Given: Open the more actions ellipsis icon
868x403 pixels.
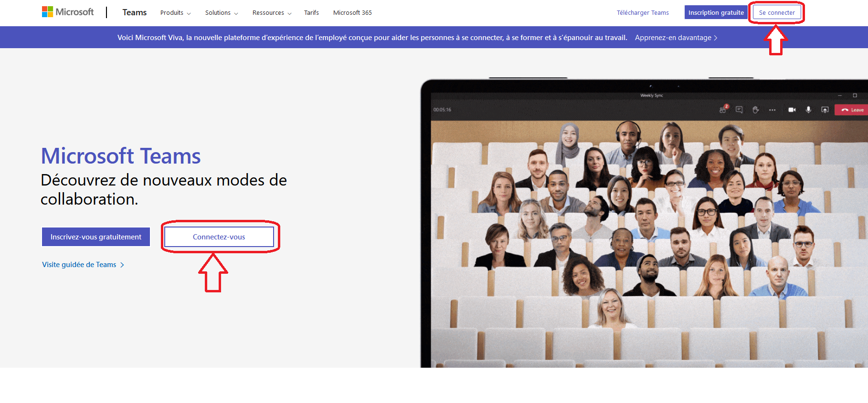Looking at the screenshot, I should 772,110.
